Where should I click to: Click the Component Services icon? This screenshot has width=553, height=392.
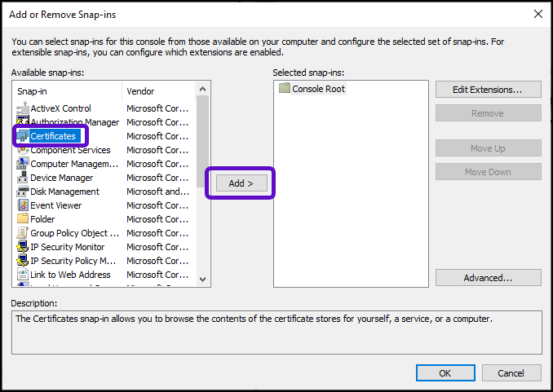[x=24, y=150]
